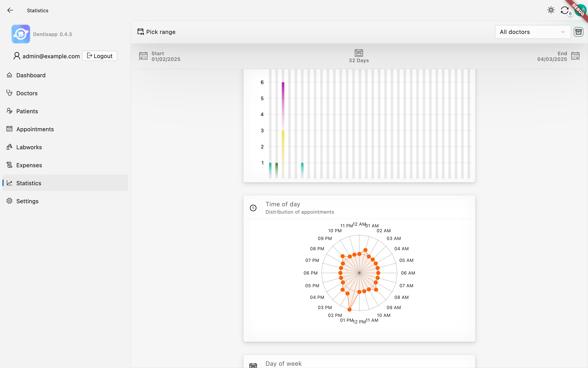This screenshot has width=588, height=368.
Task: Go back with the arrow icon
Action: point(10,10)
